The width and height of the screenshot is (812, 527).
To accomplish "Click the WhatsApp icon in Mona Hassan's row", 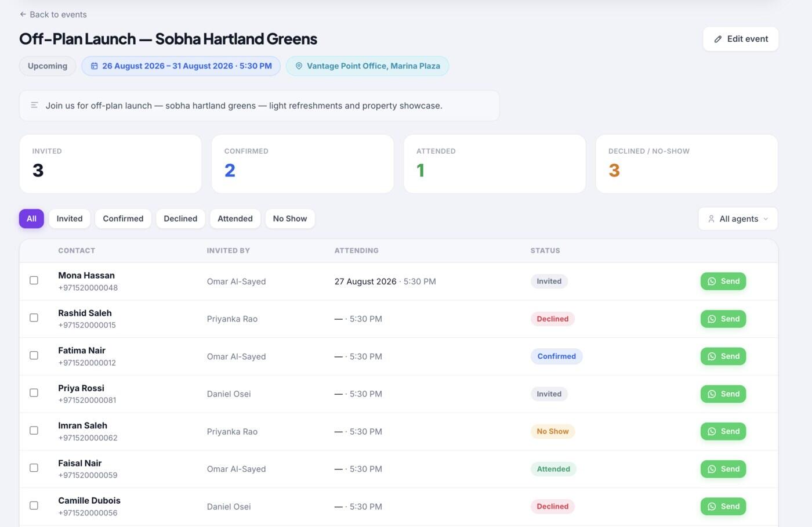I will point(712,281).
